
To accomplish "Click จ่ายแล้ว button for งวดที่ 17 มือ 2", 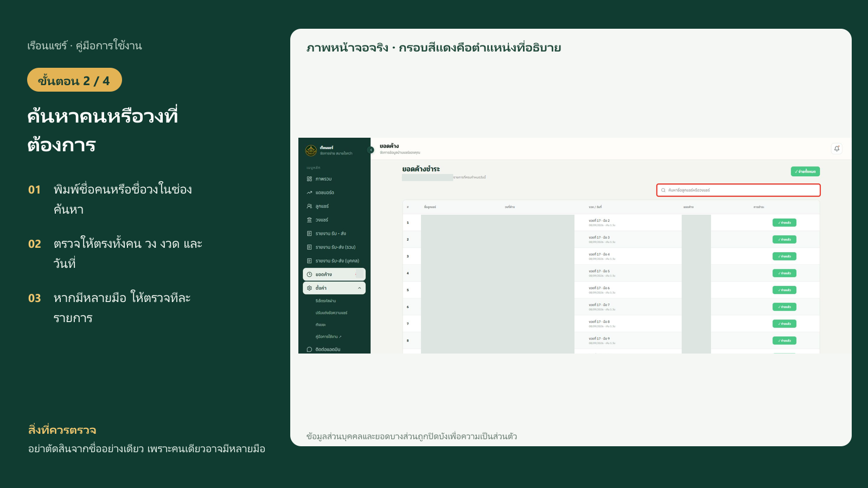I will click(x=784, y=223).
